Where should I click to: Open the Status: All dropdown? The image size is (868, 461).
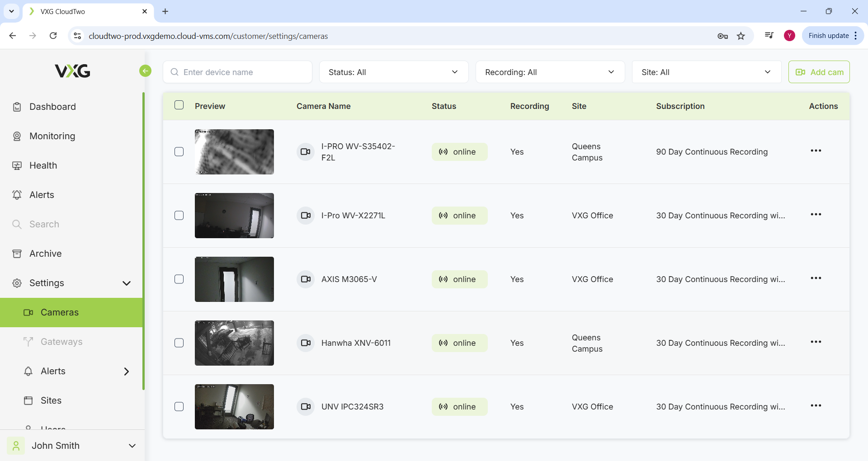393,72
